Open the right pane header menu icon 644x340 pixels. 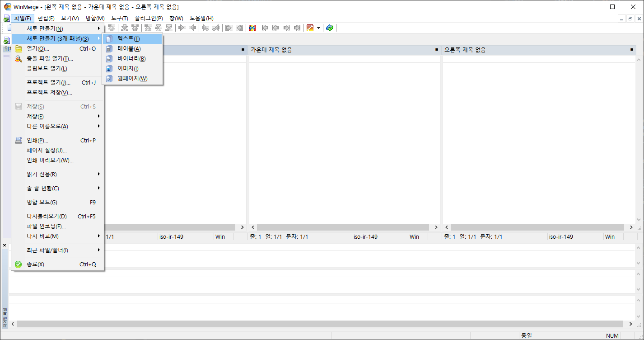click(x=632, y=50)
